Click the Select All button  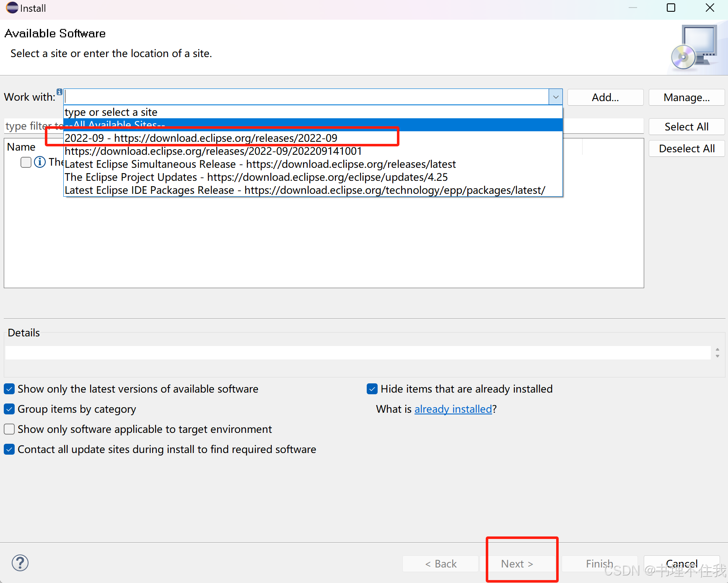pyautogui.click(x=686, y=126)
